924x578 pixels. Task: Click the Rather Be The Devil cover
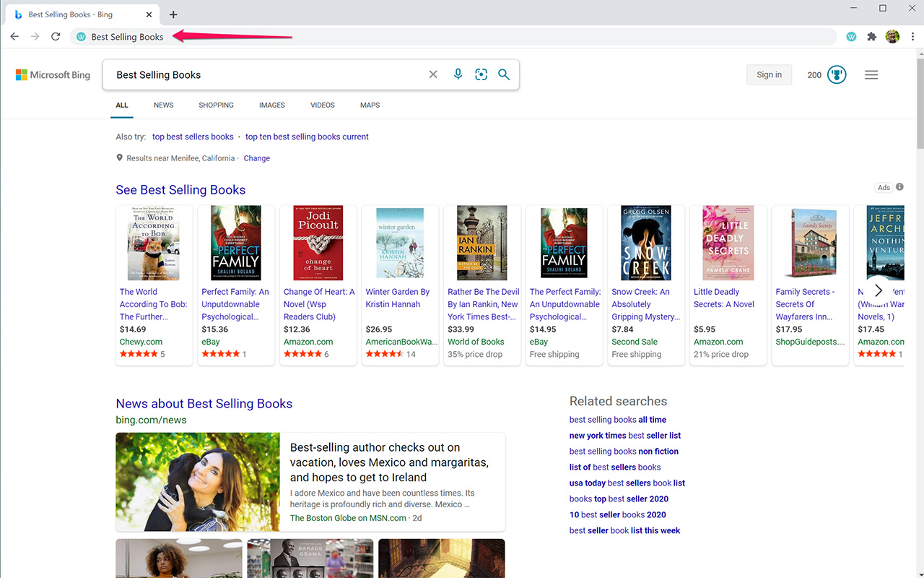pyautogui.click(x=482, y=243)
